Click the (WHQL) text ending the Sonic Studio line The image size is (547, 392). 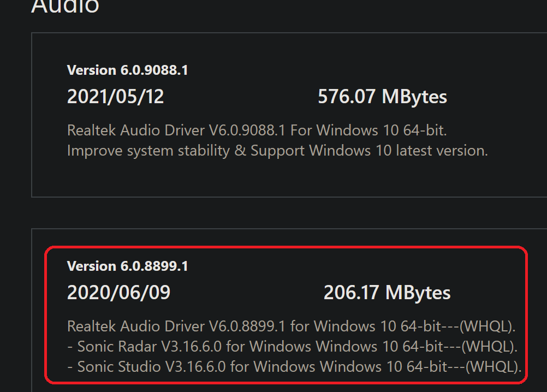(494, 367)
